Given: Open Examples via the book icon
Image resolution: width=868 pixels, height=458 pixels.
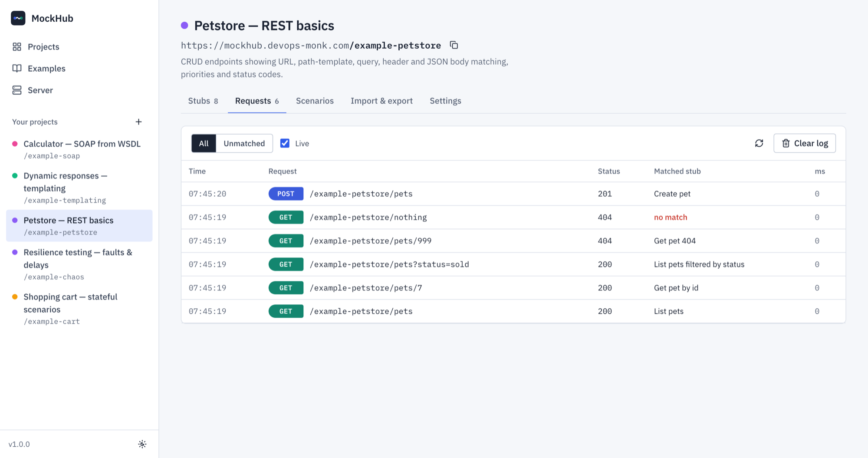Looking at the screenshot, I should tap(17, 69).
